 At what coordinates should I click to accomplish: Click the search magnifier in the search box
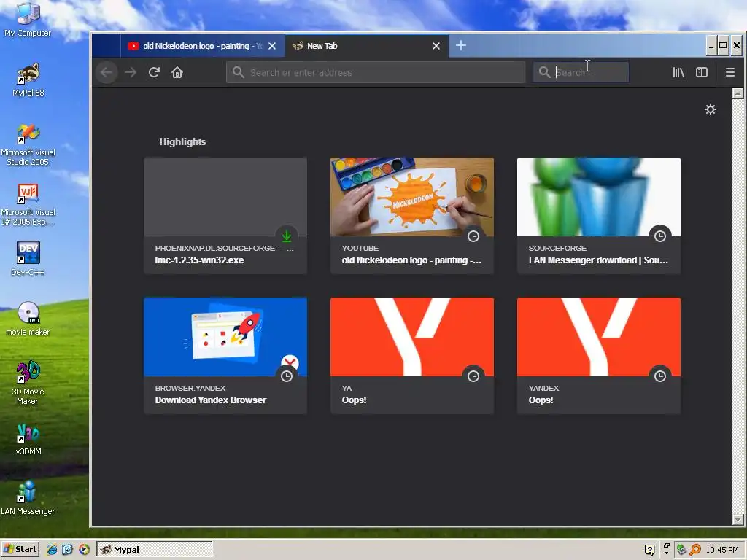click(544, 72)
